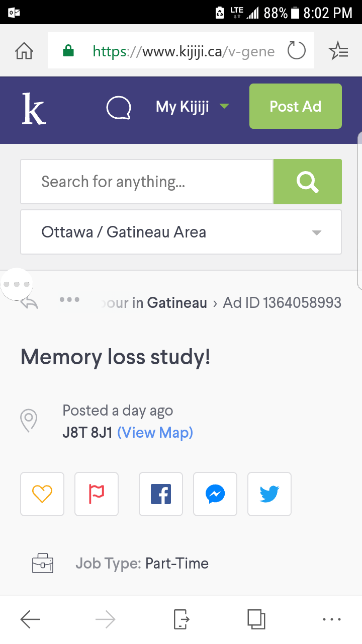Open browser tabs overview icon
Image resolution: width=362 pixels, height=644 pixels.
coord(256,619)
